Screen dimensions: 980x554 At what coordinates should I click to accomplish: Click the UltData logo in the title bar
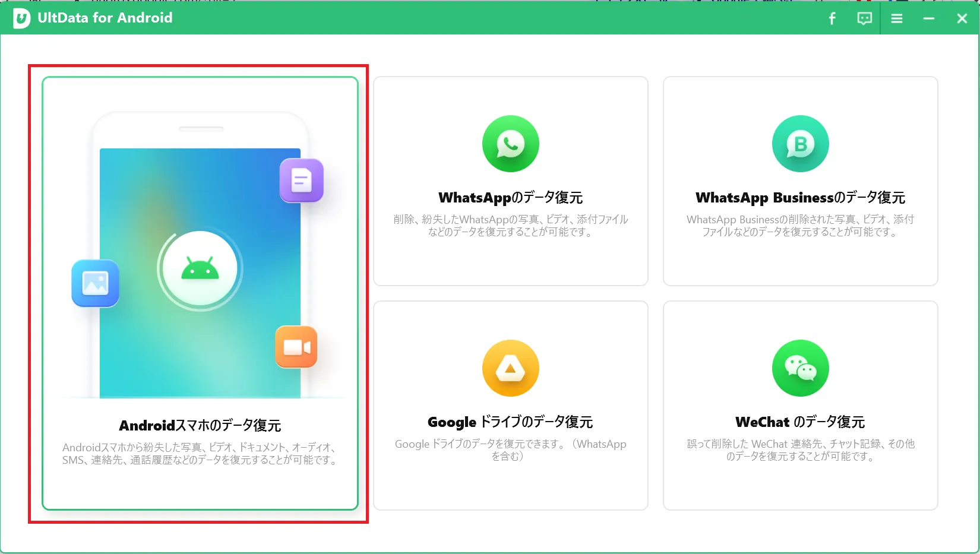tap(22, 18)
